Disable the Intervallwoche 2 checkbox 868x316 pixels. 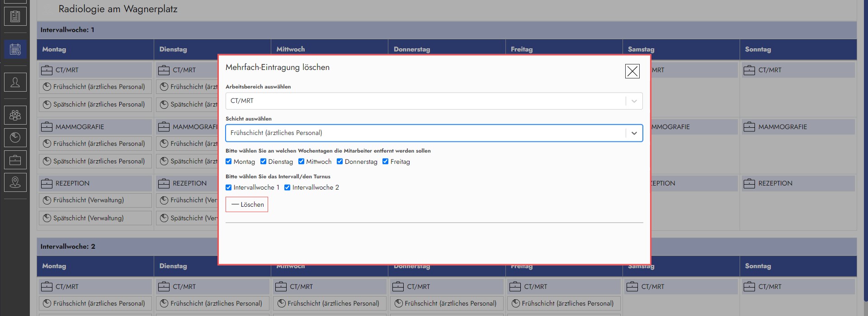[287, 187]
